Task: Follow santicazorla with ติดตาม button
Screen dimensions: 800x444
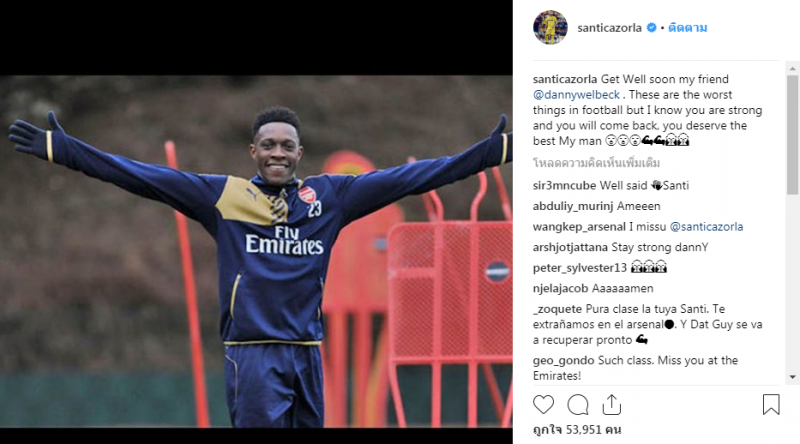Action: click(x=687, y=28)
